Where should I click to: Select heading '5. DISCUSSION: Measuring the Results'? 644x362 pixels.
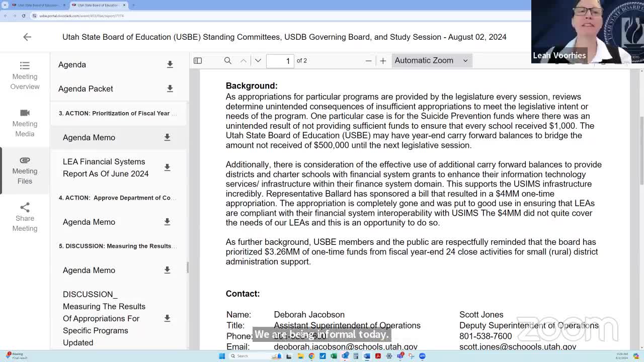coord(118,246)
